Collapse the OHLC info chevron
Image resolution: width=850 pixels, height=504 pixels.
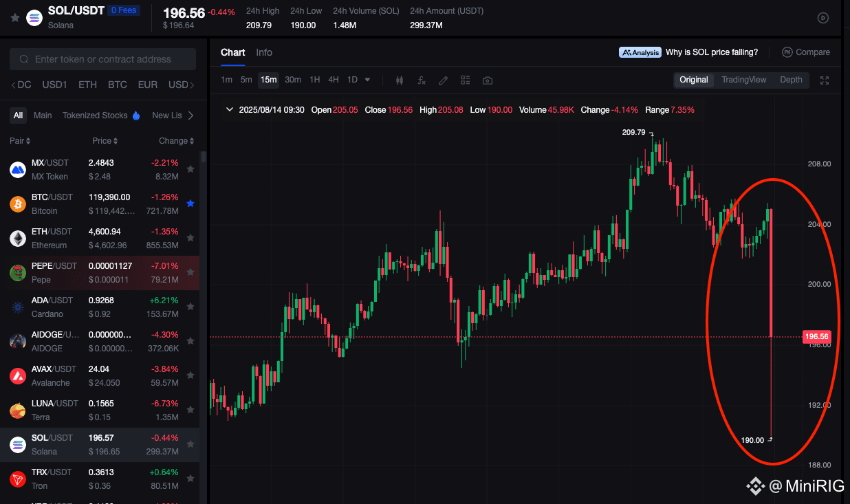point(229,110)
